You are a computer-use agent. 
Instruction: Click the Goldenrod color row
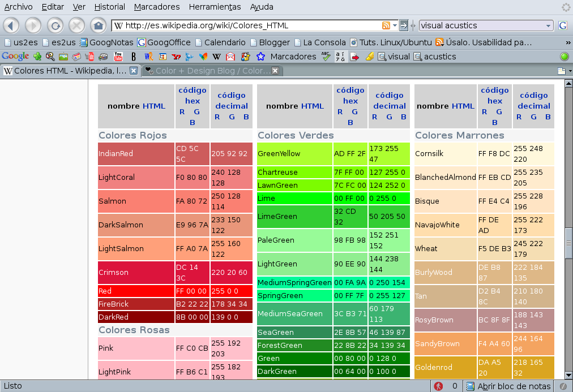tap(484, 368)
